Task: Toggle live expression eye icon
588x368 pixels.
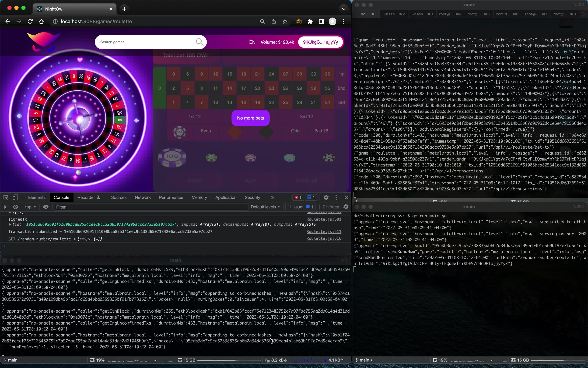Action: click(46, 207)
